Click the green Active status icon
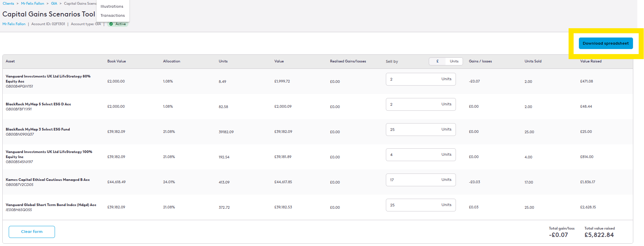 111,24
